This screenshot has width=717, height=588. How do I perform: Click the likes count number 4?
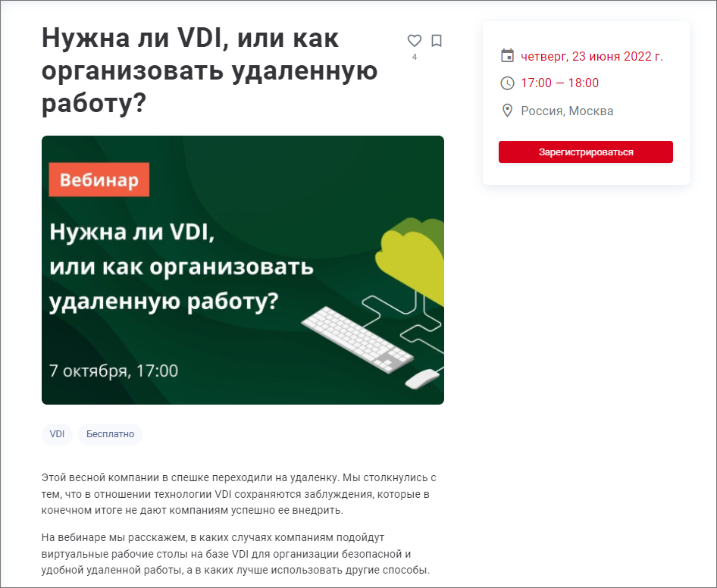[415, 57]
